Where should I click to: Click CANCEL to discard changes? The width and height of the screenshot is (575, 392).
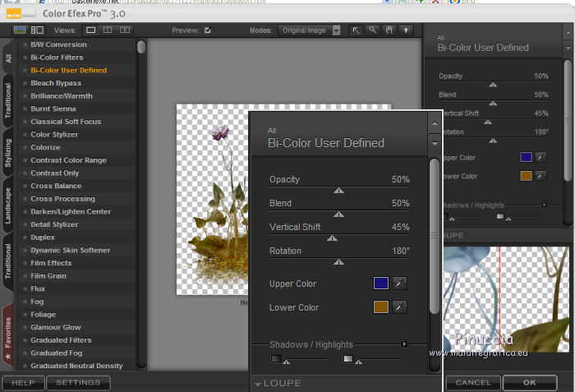coord(473,383)
